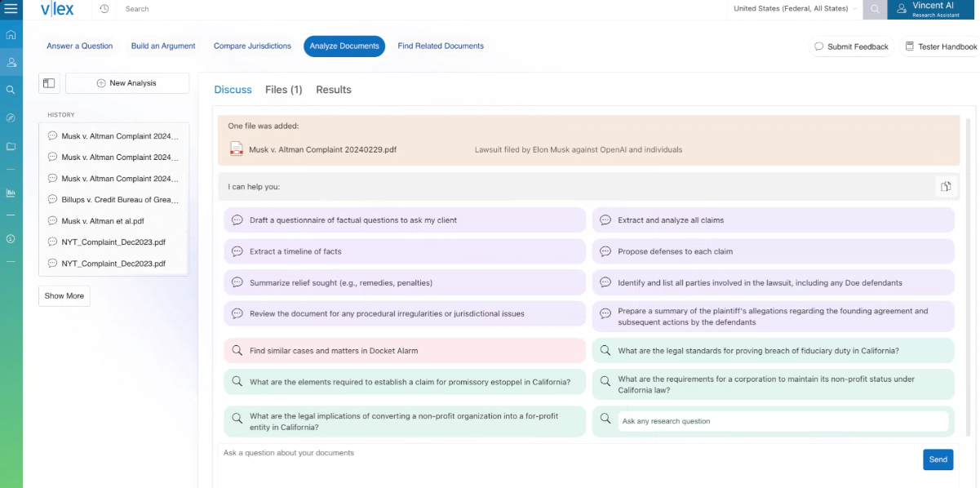This screenshot has width=980, height=488.
Task: Open the hamburger main menu
Action: click(11, 9)
